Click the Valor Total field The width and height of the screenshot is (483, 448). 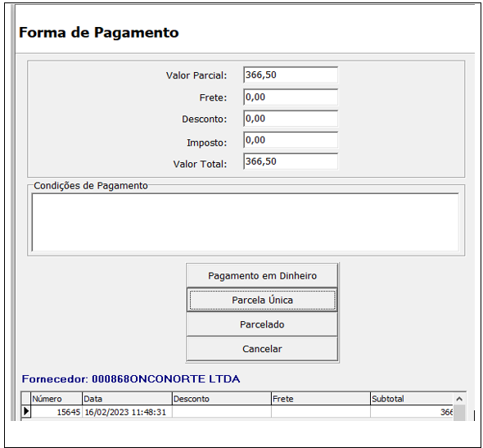(291, 161)
